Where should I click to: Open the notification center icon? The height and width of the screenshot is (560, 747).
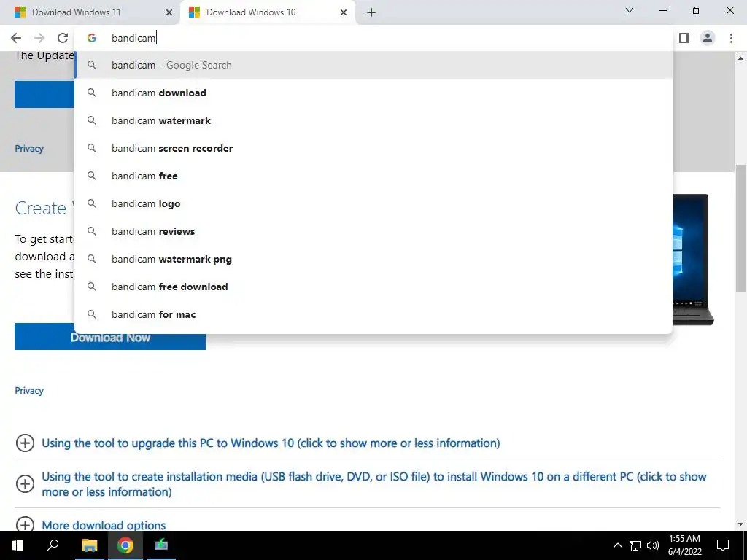723,545
